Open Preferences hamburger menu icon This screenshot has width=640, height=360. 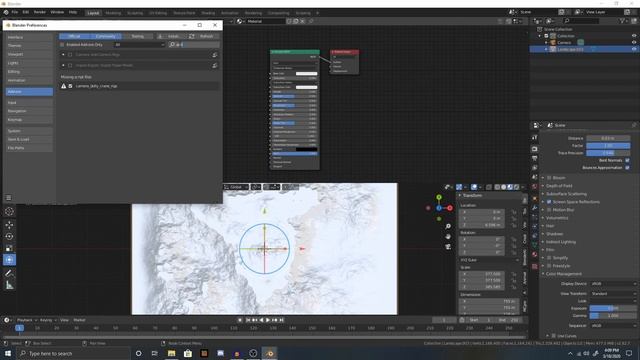(9, 198)
